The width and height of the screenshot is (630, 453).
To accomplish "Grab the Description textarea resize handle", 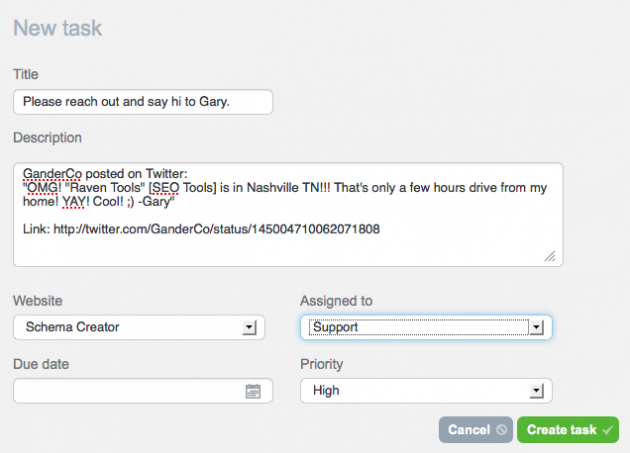I will [550, 256].
